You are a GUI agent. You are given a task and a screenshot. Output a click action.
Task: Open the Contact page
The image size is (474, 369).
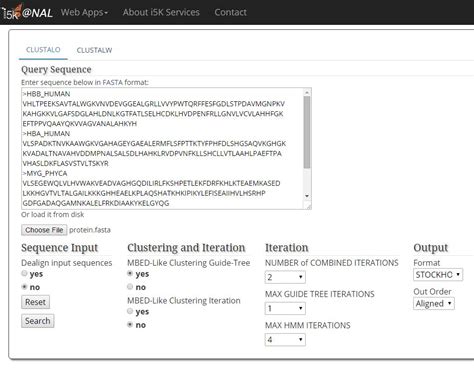coord(230,12)
